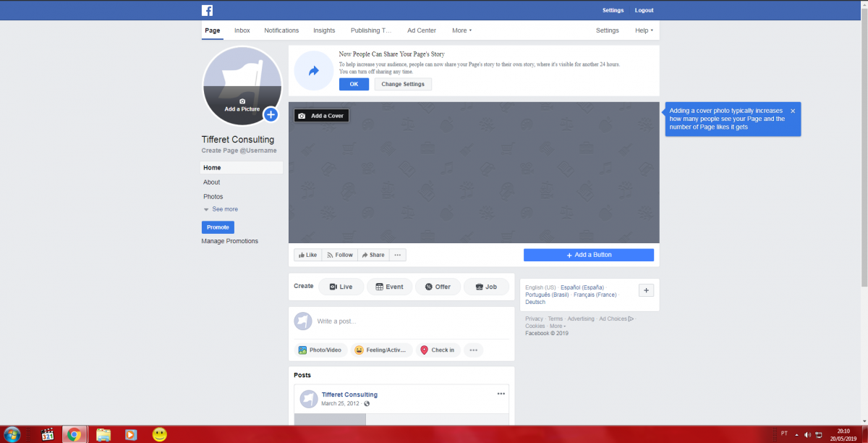Click Photo/Video post option
Screen dimensions: 868x443
(x=320, y=350)
